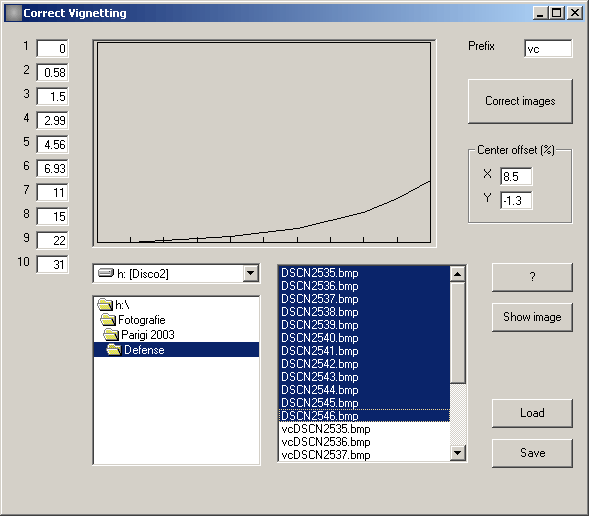The height and width of the screenshot is (516, 589).
Task: Click the Center offset X field
Action: pos(516,176)
